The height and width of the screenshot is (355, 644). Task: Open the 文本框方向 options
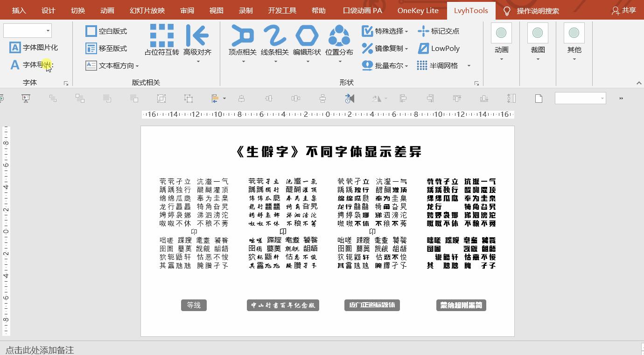click(112, 65)
